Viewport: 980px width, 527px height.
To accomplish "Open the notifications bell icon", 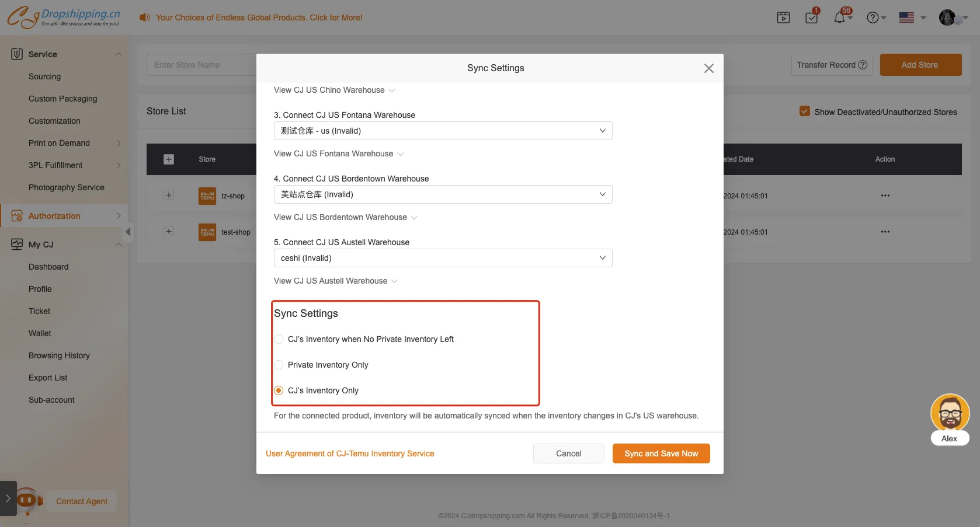I will point(840,18).
